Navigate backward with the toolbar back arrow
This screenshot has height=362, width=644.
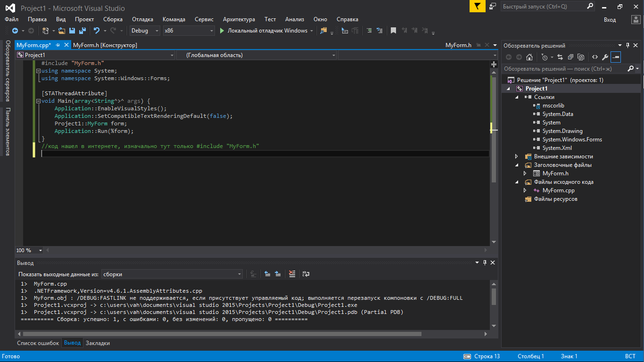[15, 31]
